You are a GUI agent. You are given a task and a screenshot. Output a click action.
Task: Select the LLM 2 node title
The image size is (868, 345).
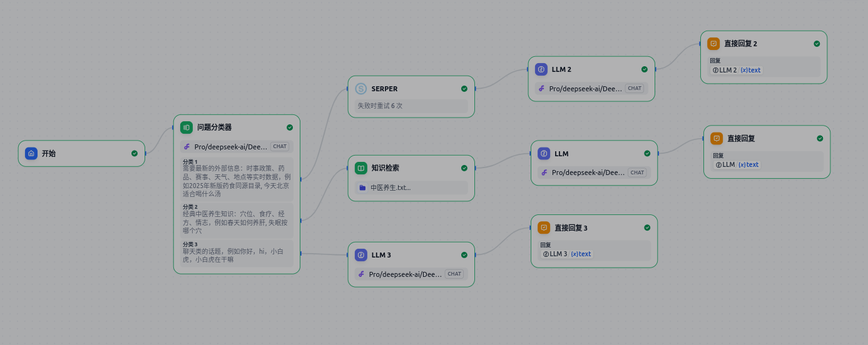point(561,69)
